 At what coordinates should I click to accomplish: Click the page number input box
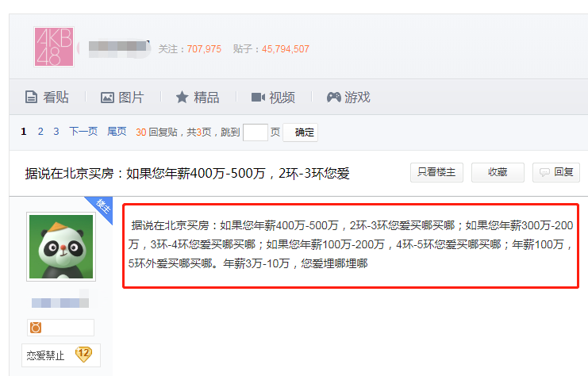(256, 132)
